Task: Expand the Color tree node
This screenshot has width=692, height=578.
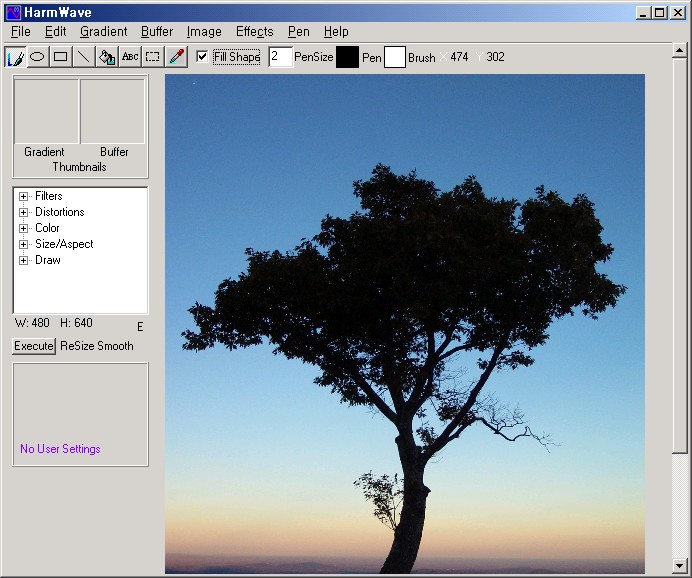Action: tap(24, 228)
